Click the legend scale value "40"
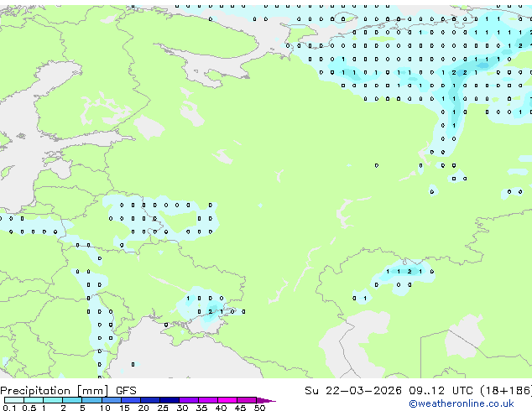 (x=221, y=408)
